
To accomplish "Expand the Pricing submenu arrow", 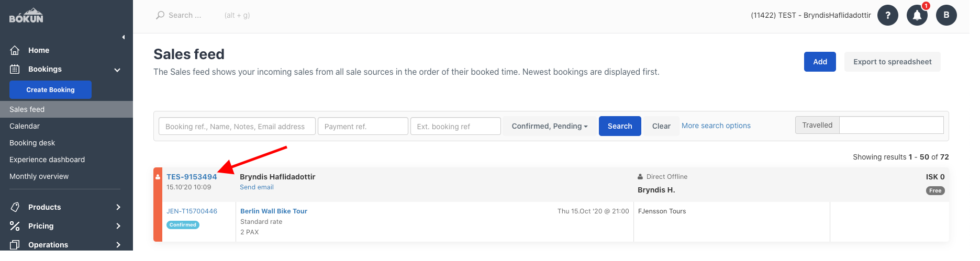I will tap(118, 226).
